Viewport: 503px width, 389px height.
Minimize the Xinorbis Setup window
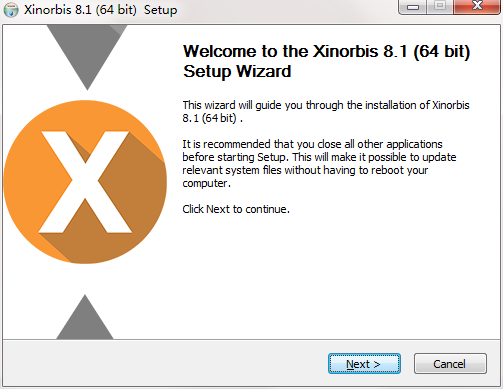413,7
